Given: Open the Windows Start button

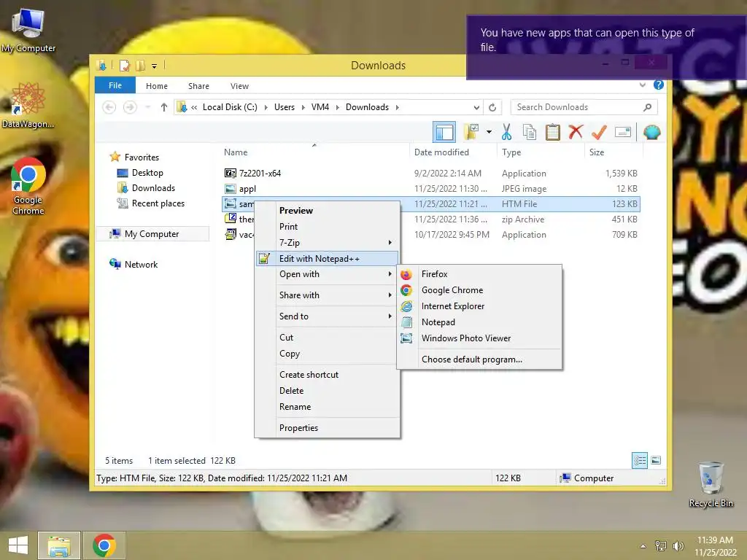Looking at the screenshot, I should [18, 545].
